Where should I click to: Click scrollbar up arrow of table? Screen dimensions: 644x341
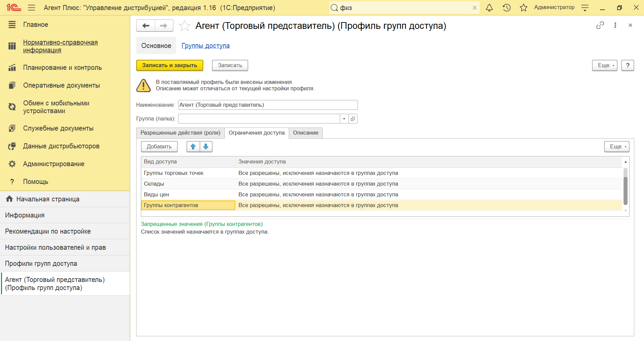tap(626, 162)
